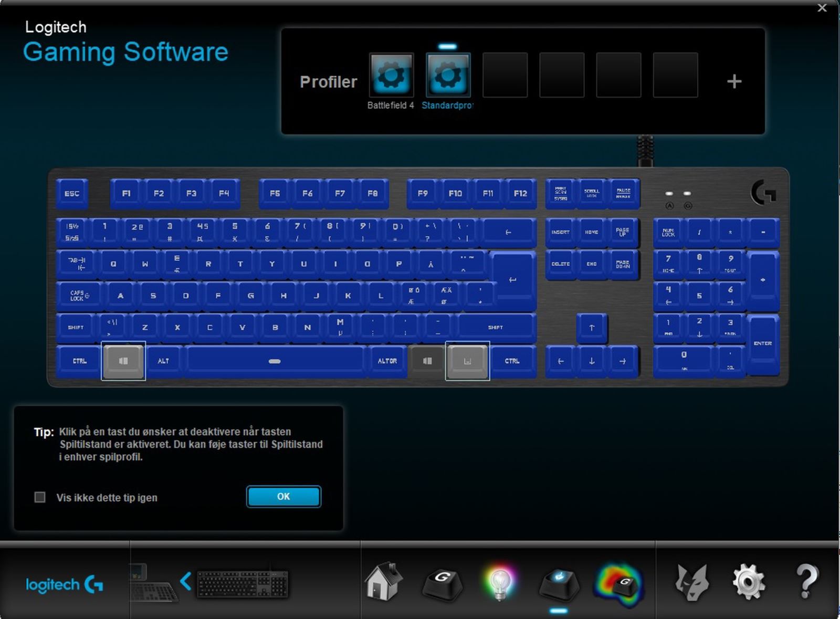The image size is (840, 619).
Task: Open the Overwolf wolf icon
Action: tap(691, 583)
